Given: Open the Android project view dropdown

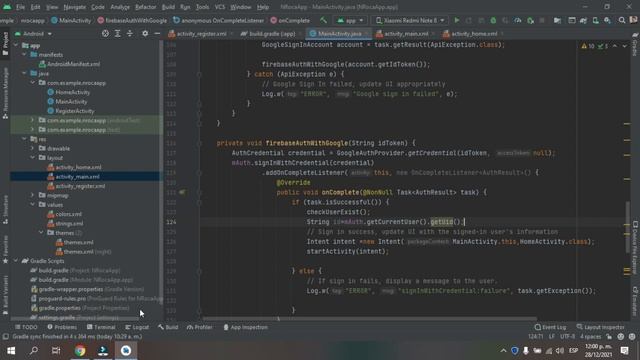Looking at the screenshot, I should pos(33,33).
